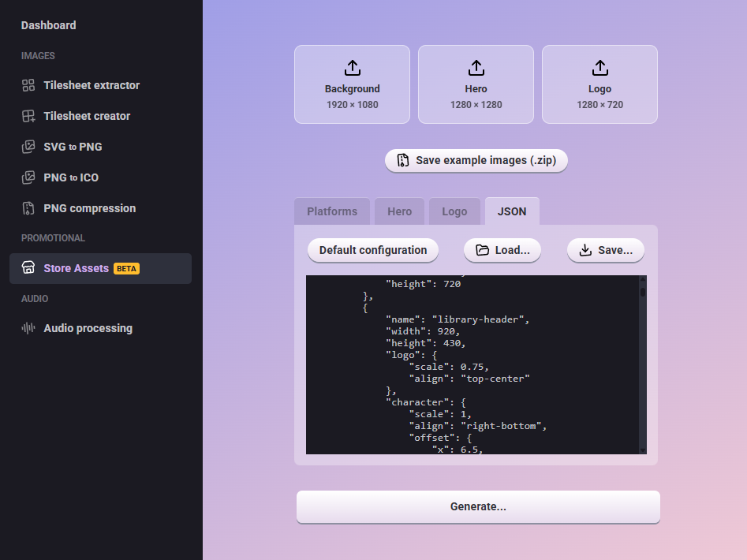Select the Logo tab
The image size is (747, 560).
click(454, 211)
